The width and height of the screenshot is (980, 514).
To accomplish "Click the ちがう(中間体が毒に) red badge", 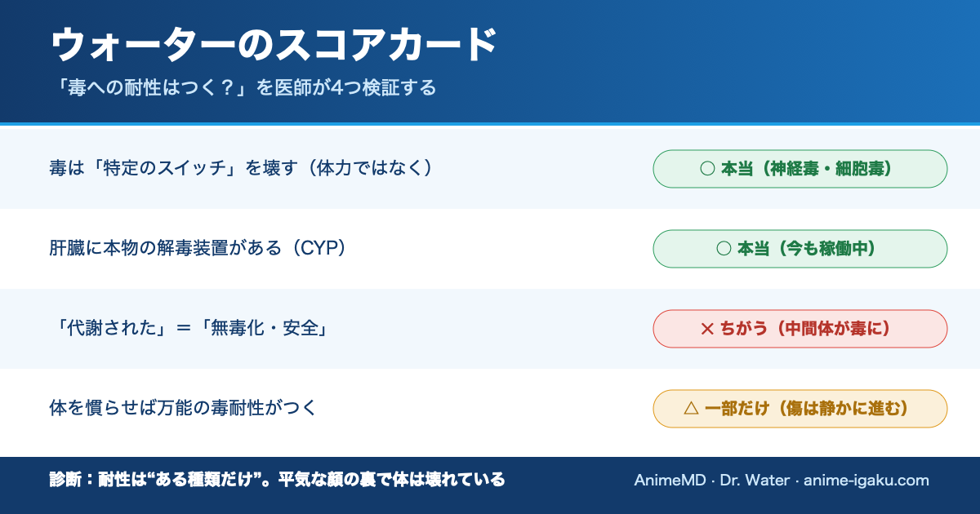I will pyautogui.click(x=800, y=329).
